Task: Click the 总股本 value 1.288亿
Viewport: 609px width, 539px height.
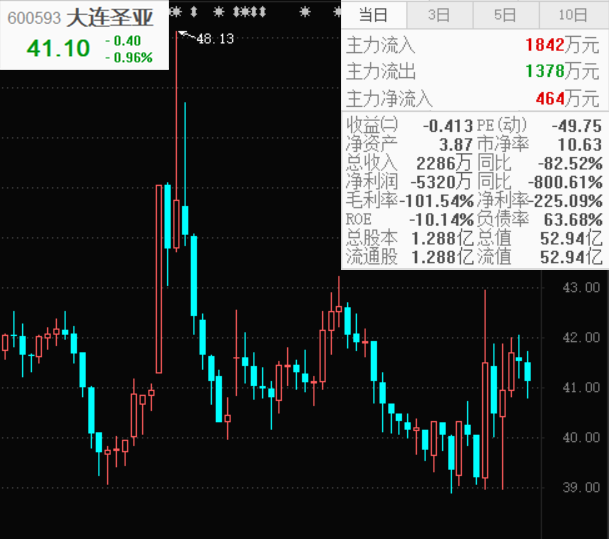Action: click(x=442, y=238)
